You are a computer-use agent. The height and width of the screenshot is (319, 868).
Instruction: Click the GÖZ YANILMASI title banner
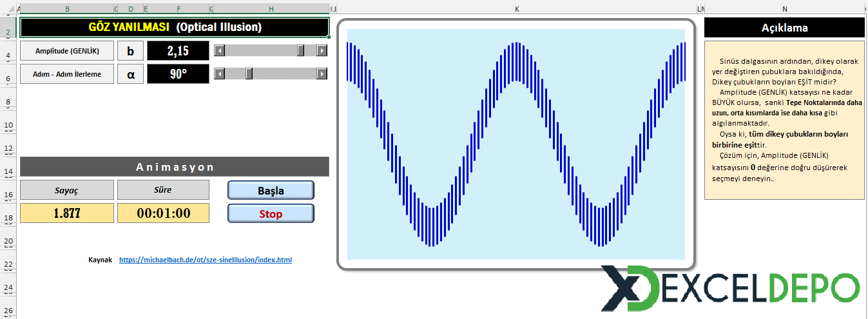coord(175,27)
